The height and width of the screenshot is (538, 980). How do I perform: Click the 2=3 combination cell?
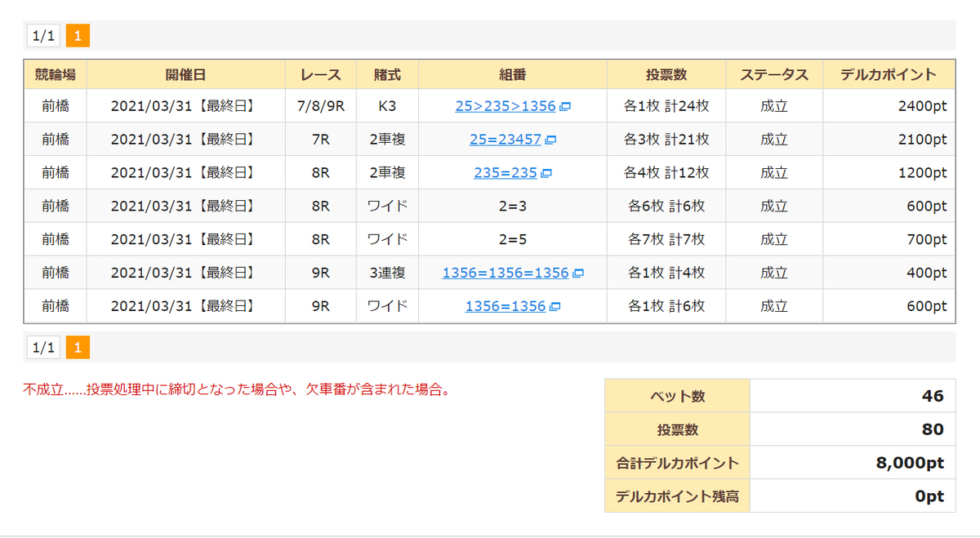point(513,207)
